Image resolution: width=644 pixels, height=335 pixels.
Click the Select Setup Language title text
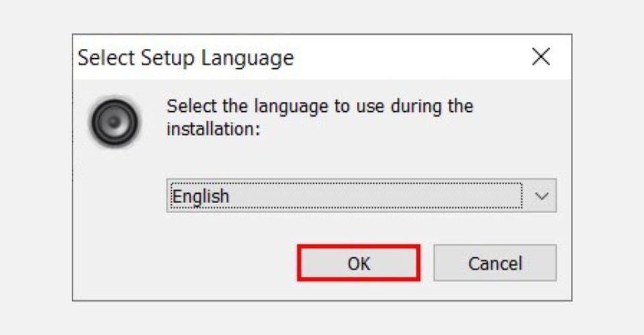(186, 58)
